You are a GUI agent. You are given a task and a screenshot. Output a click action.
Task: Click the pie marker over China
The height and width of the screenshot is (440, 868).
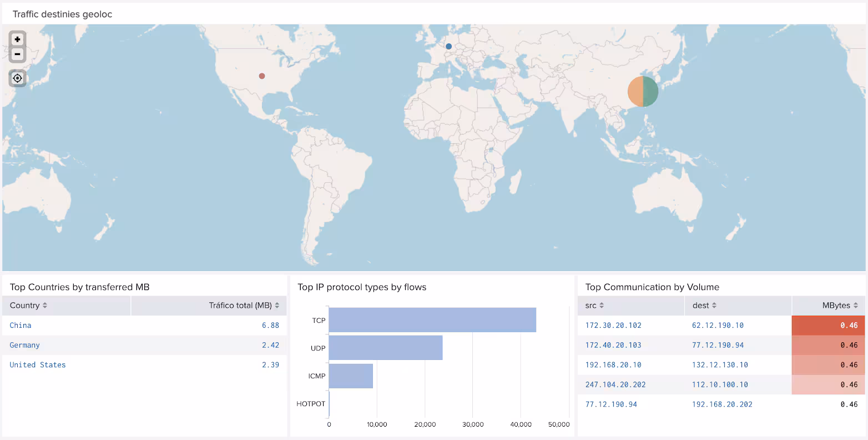point(643,92)
